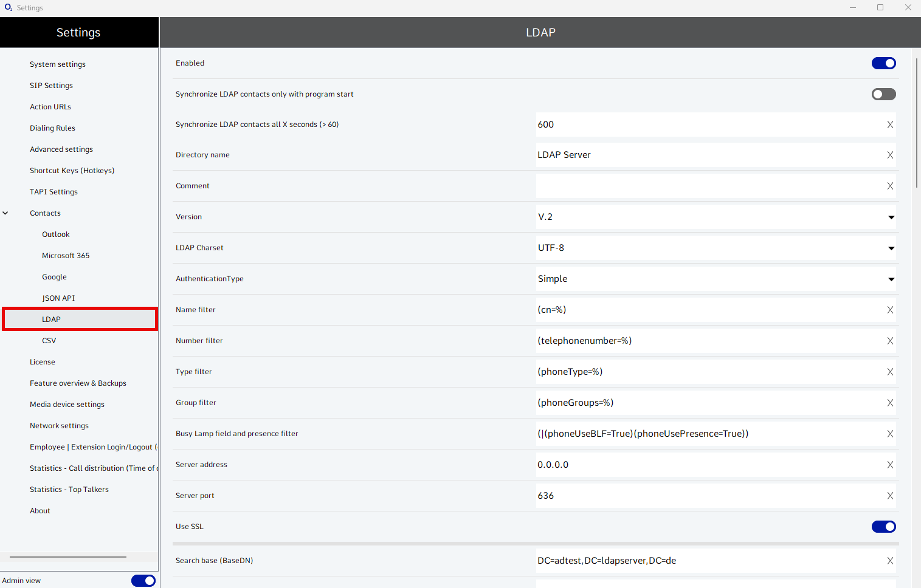This screenshot has height=588, width=921.
Task: Clear the sync seconds value with X
Action: [x=890, y=125]
